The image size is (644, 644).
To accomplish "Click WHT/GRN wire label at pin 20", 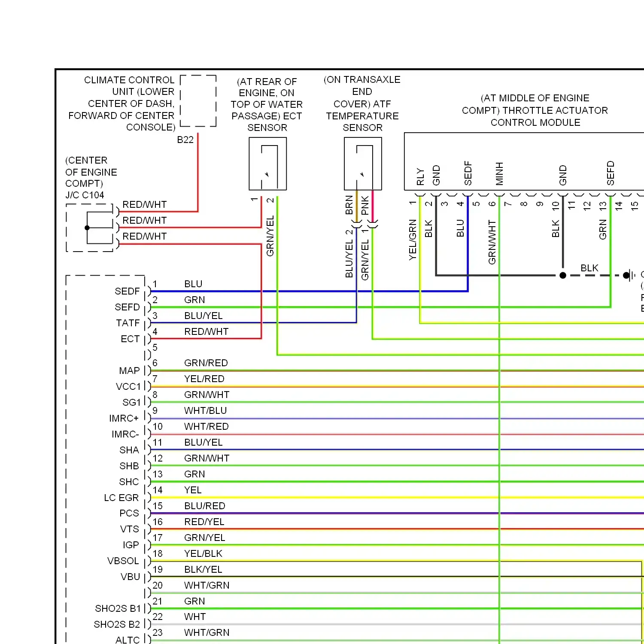I will point(207,585).
